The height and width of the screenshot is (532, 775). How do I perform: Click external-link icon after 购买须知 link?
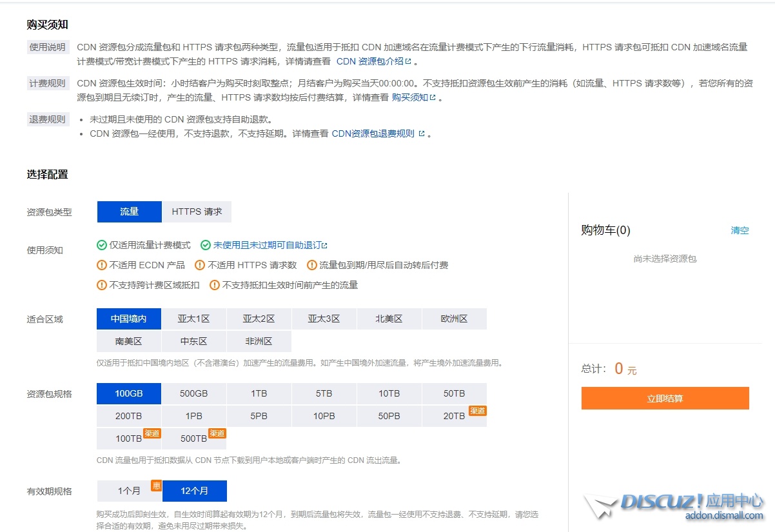coord(433,98)
